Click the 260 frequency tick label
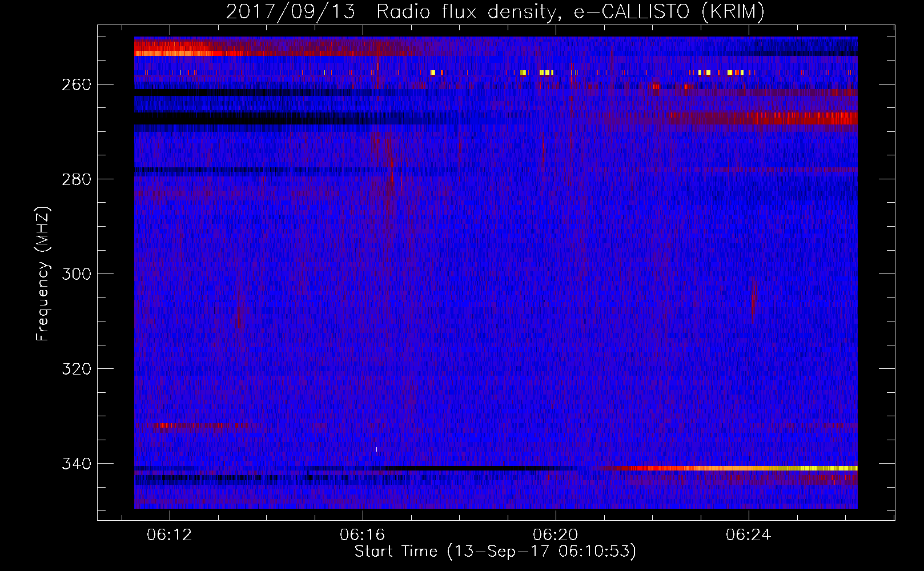Image resolution: width=924 pixels, height=571 pixels. [x=77, y=85]
